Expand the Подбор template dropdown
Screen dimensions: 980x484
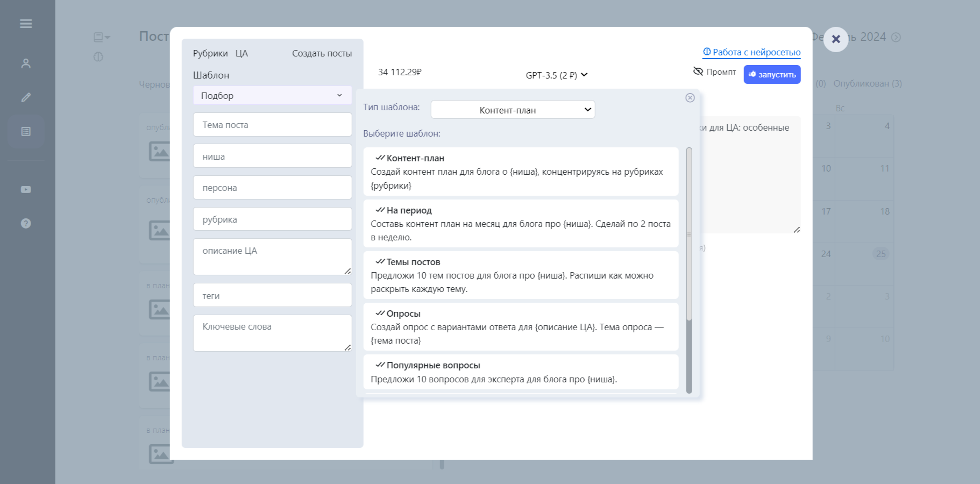pos(272,96)
